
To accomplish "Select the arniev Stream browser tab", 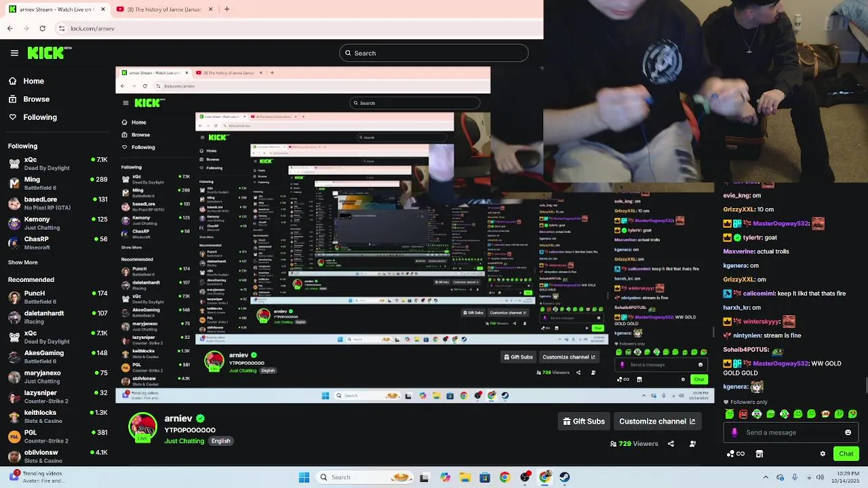I will (57, 9).
